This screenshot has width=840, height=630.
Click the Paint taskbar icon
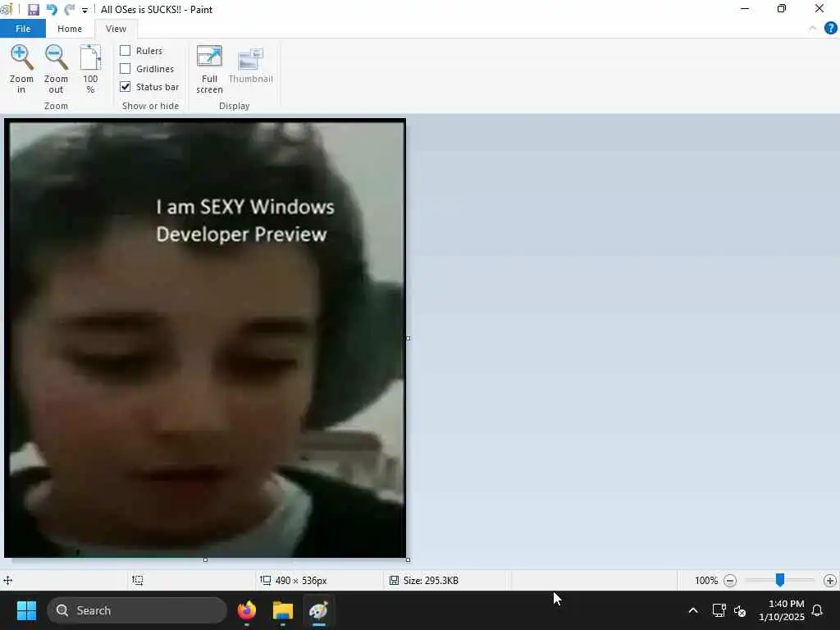pos(319,610)
